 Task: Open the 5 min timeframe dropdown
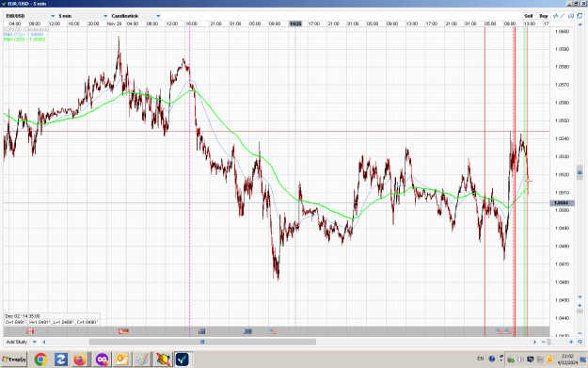(x=83, y=16)
